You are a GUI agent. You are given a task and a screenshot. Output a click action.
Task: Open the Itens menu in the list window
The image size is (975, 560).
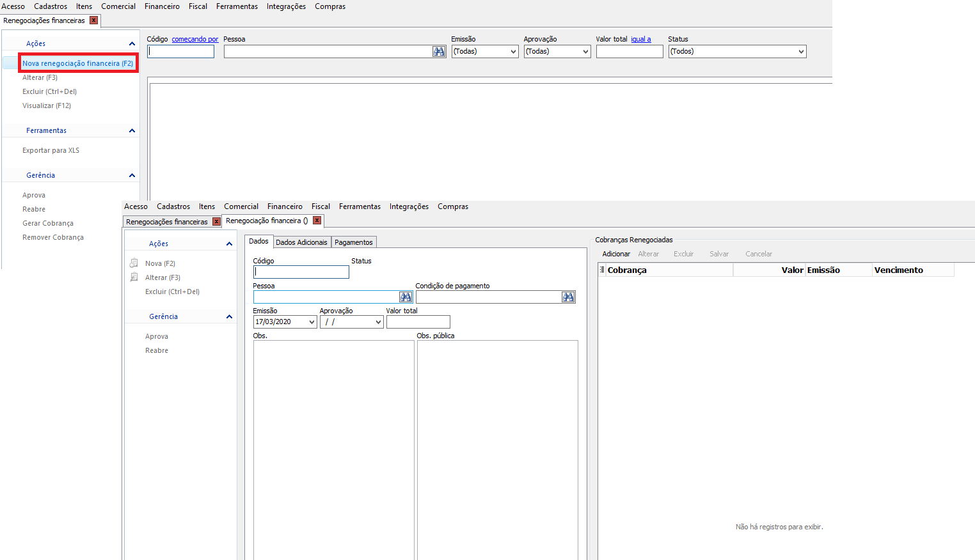pyautogui.click(x=84, y=6)
